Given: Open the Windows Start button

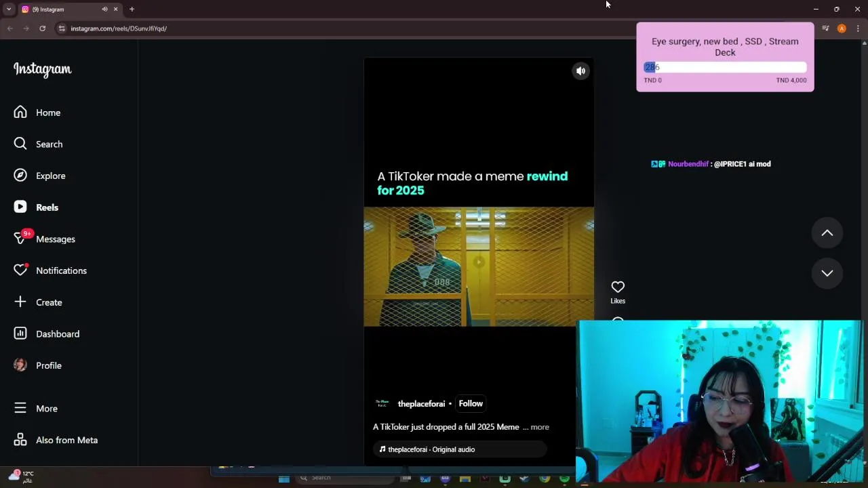Looking at the screenshot, I should [x=284, y=479].
